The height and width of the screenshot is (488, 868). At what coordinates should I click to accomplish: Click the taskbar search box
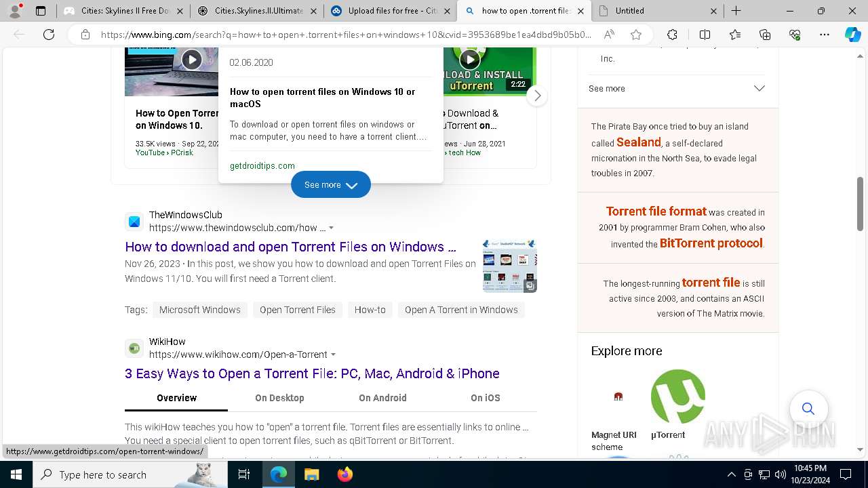tap(130, 474)
